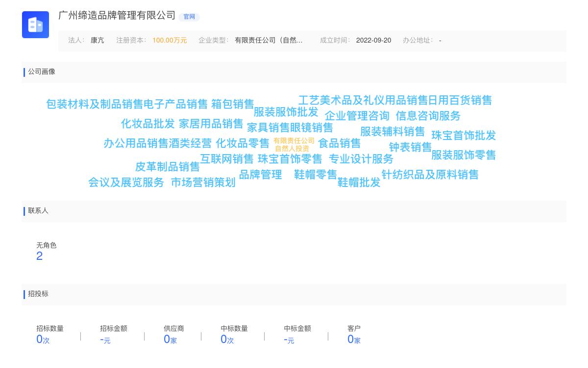This screenshot has width=588, height=368.
Task: Open the 官网 official website link
Action: 189,17
